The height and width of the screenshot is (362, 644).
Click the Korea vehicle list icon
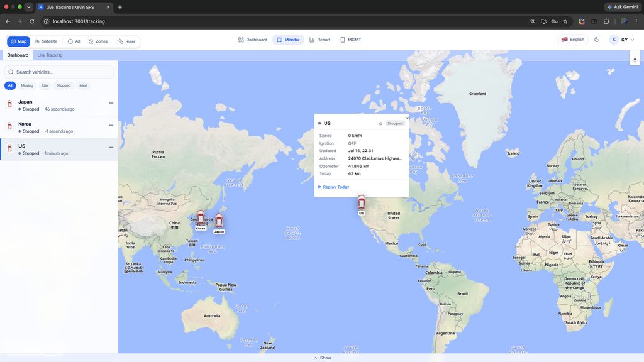9,126
